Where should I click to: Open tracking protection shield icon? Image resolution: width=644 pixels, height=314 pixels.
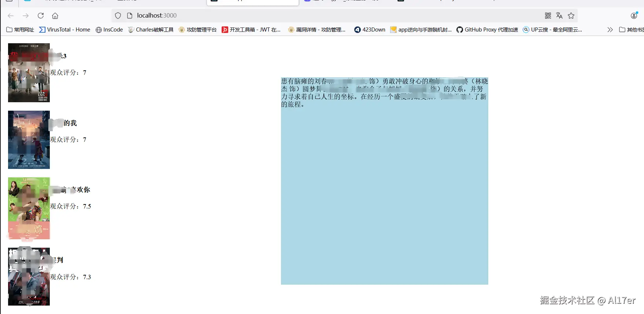pos(118,15)
